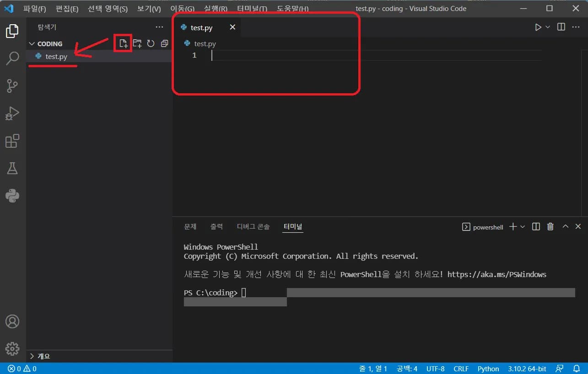Open the 실행(R) menu

216,8
